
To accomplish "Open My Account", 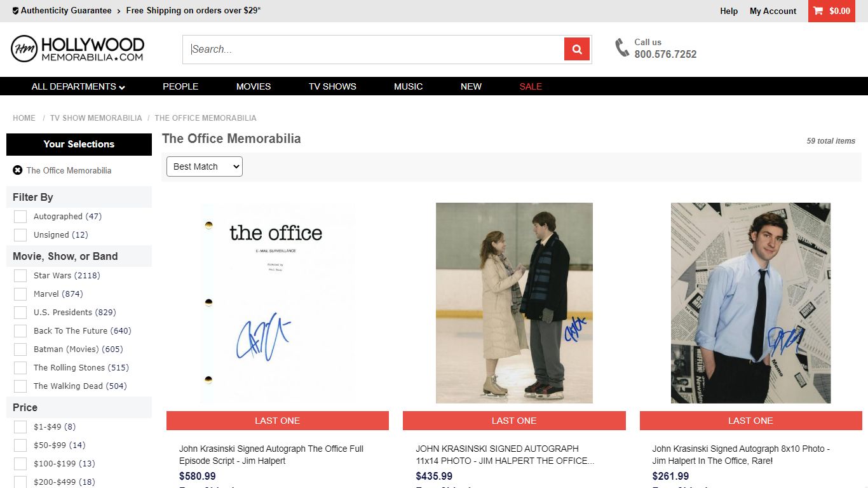I will (773, 11).
